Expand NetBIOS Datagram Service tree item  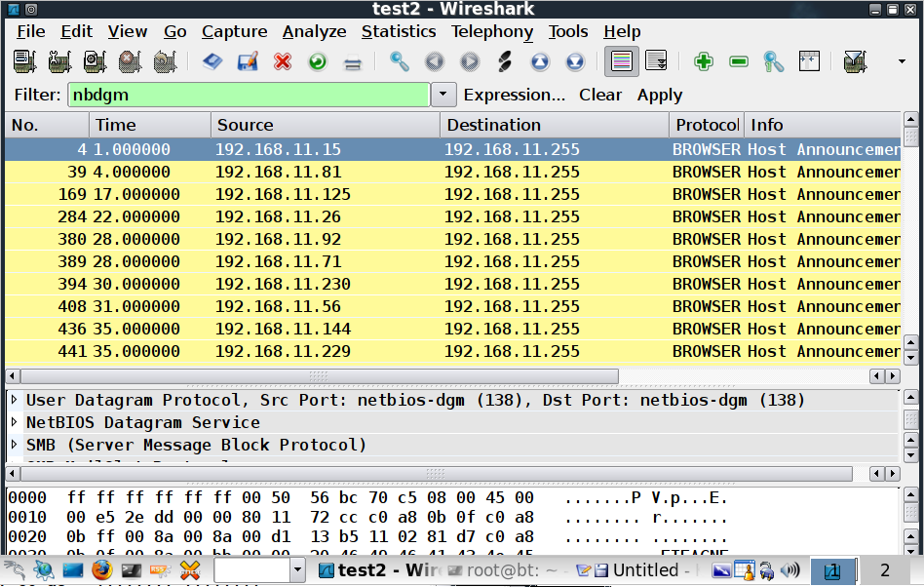[x=15, y=422]
